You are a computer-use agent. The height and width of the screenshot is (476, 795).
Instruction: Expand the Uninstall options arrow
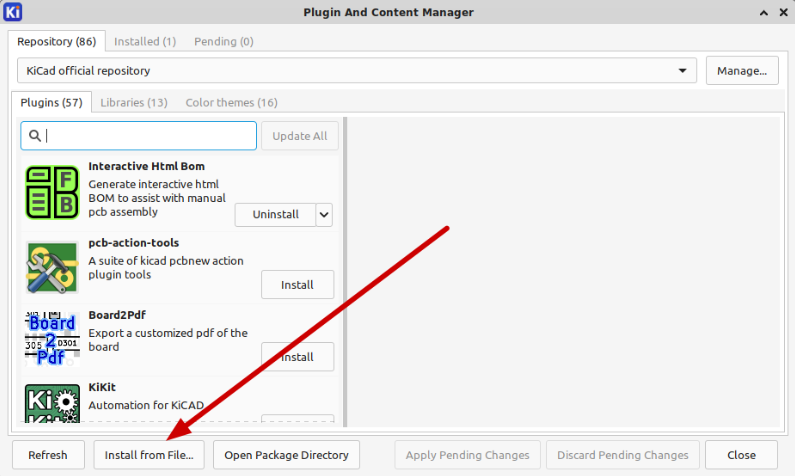(x=324, y=214)
